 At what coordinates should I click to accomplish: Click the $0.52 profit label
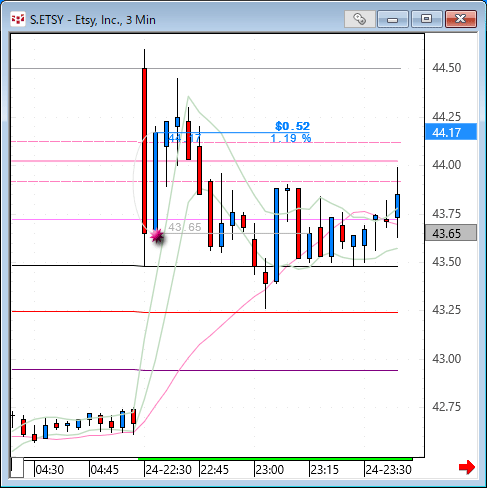pyautogui.click(x=292, y=126)
